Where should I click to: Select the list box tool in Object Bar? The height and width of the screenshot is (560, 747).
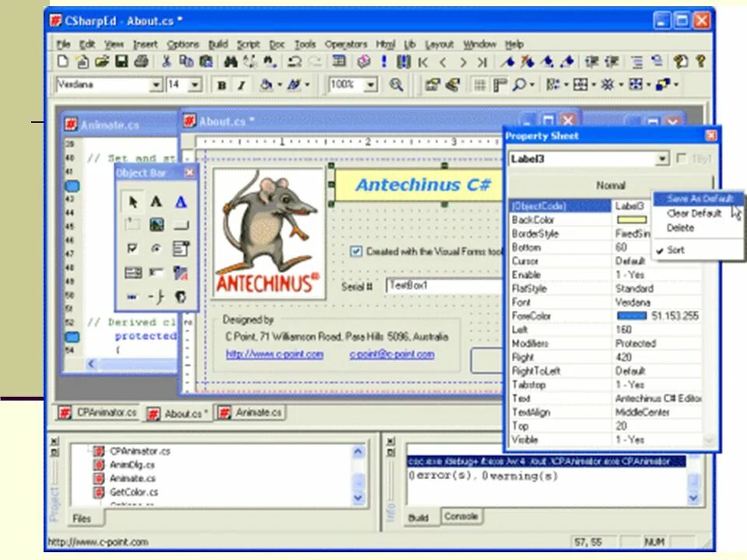181,248
